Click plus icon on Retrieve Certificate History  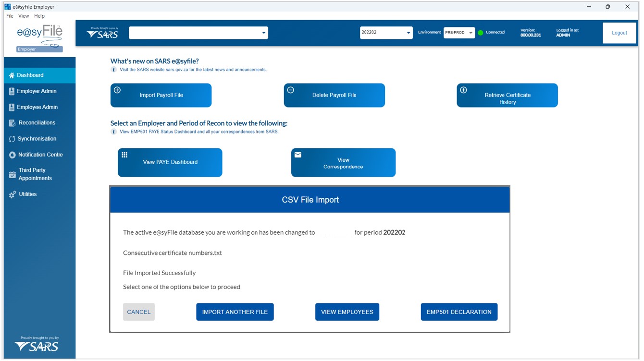pos(464,90)
